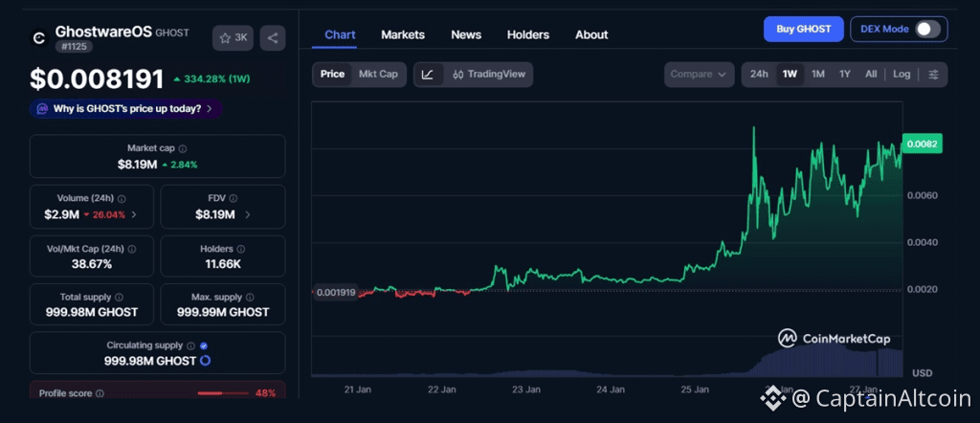Click the 999.99M GHOST max supply value

(x=223, y=312)
